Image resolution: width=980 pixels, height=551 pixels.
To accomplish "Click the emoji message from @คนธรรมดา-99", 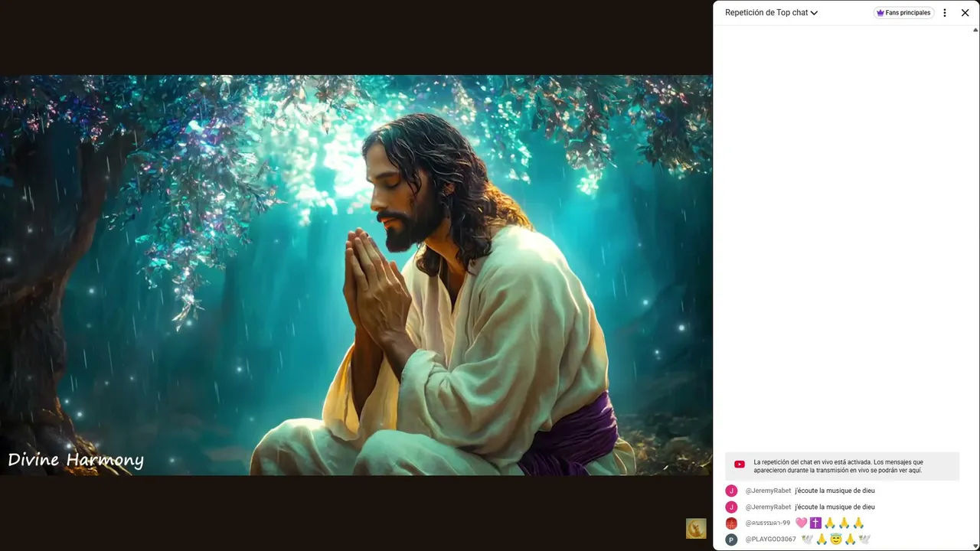I will 830,523.
